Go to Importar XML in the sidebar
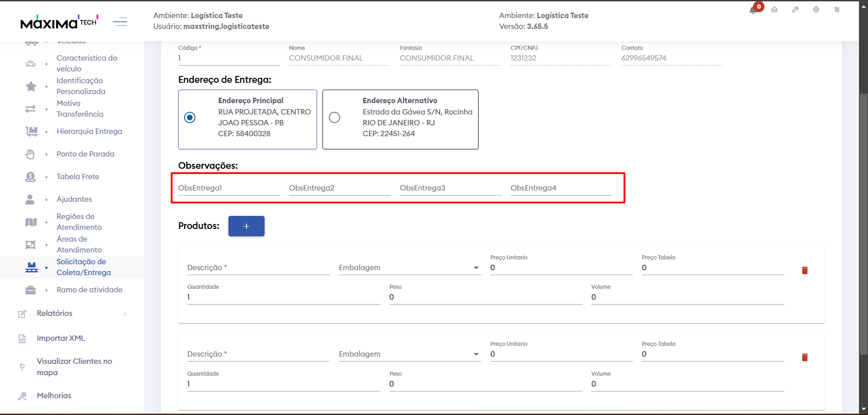 [x=61, y=339]
